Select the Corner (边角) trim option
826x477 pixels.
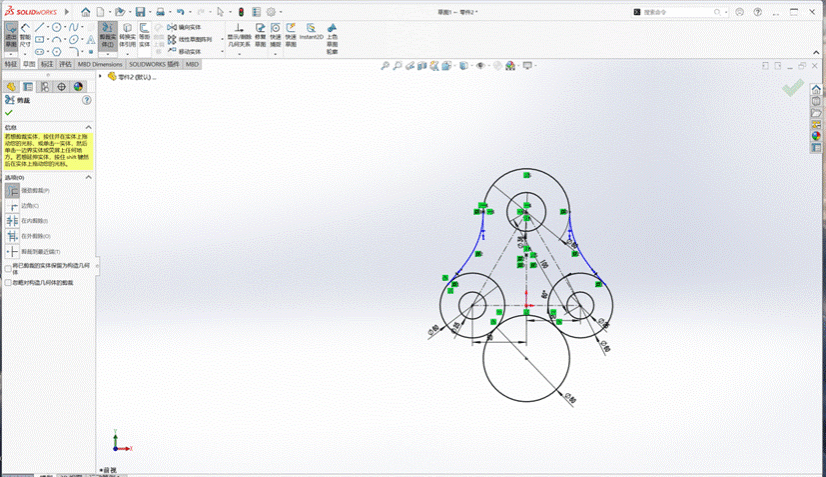tap(14, 206)
